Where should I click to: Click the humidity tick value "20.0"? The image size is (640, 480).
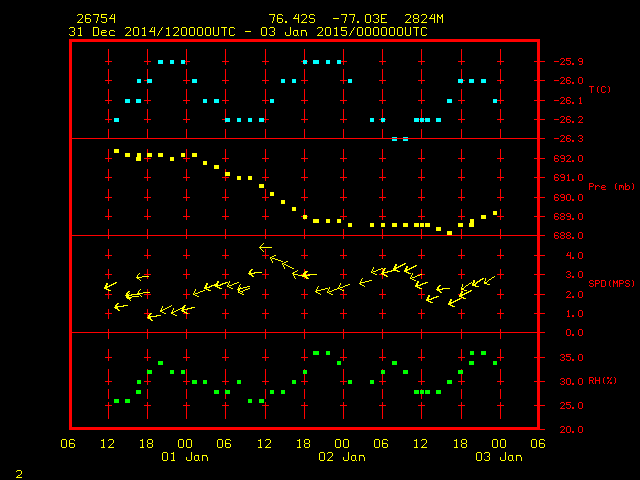coord(571,429)
